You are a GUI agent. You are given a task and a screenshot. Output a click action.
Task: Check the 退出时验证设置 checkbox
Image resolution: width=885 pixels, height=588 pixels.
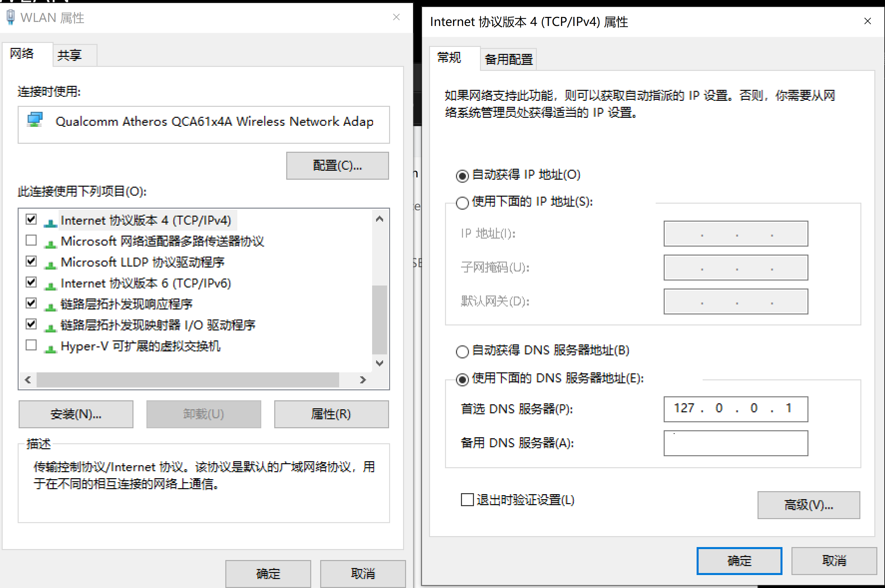click(467, 499)
